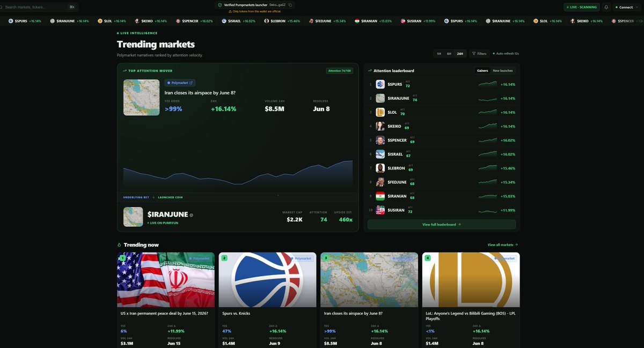Click the $LOL logo in the leaderboard
This screenshot has height=348, width=644.
(380, 112)
